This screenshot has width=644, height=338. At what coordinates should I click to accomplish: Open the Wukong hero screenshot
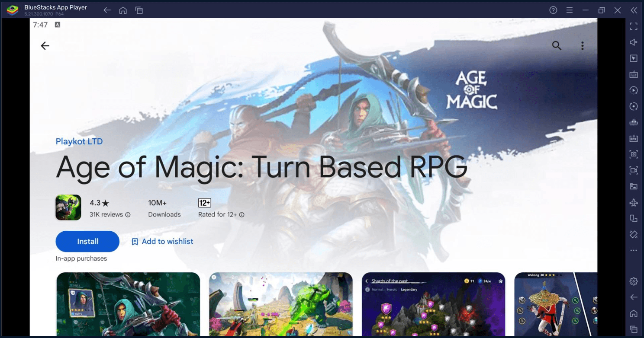556,304
